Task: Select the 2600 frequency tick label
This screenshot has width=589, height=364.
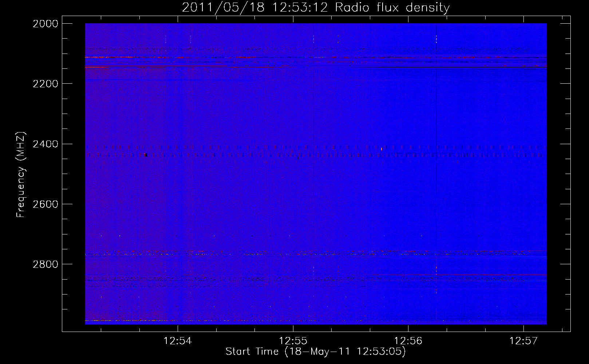Action: (x=46, y=204)
